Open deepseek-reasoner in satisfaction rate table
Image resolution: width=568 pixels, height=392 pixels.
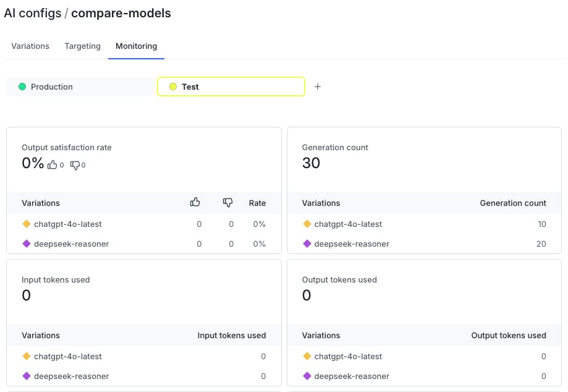point(71,244)
